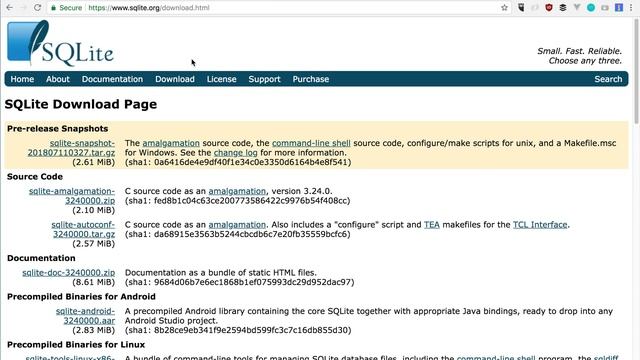Click the Secure padlock icon
Image resolution: width=640 pixels, height=360 pixels.
coord(53,8)
